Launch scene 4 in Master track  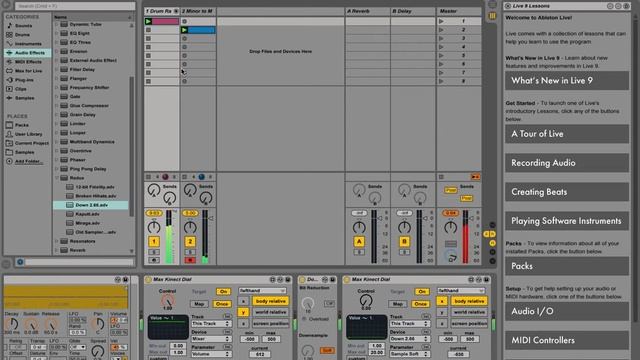click(x=441, y=47)
